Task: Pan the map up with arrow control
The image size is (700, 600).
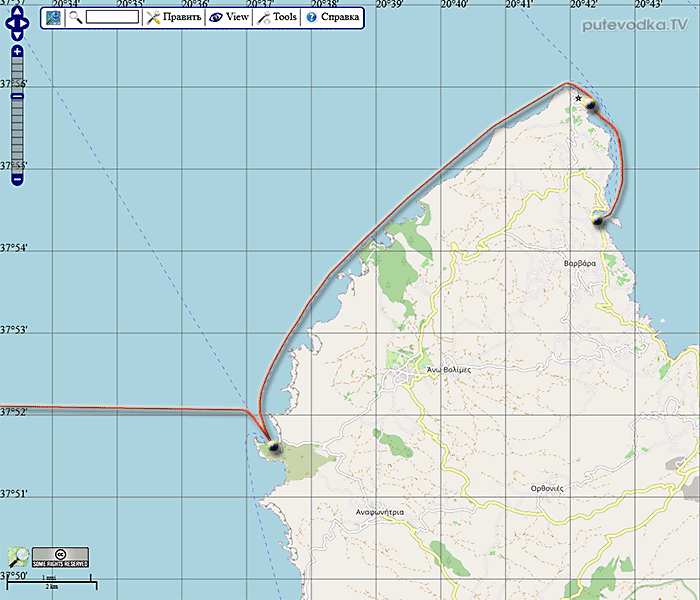Action: [17, 12]
